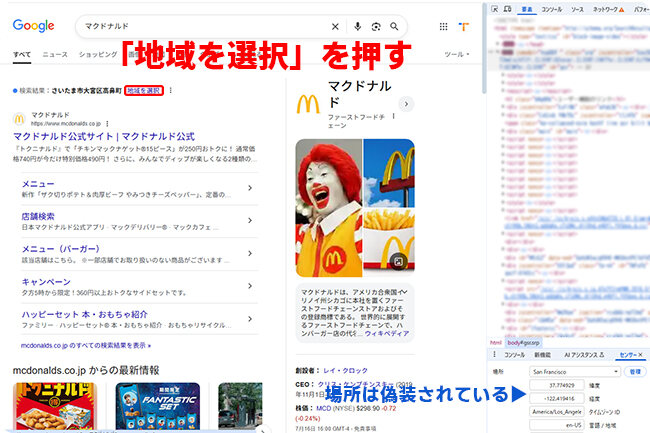
Task: Open DevTools drawer three-dot menu
Action: click(494, 354)
